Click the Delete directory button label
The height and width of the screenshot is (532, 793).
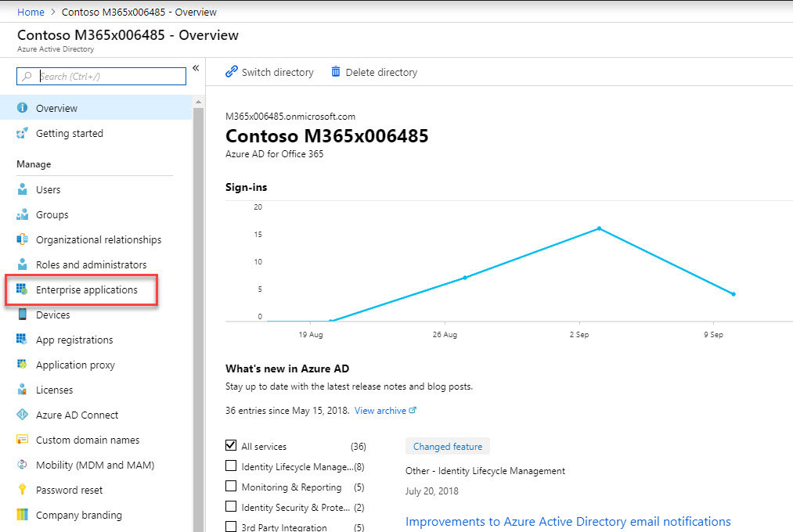click(381, 72)
